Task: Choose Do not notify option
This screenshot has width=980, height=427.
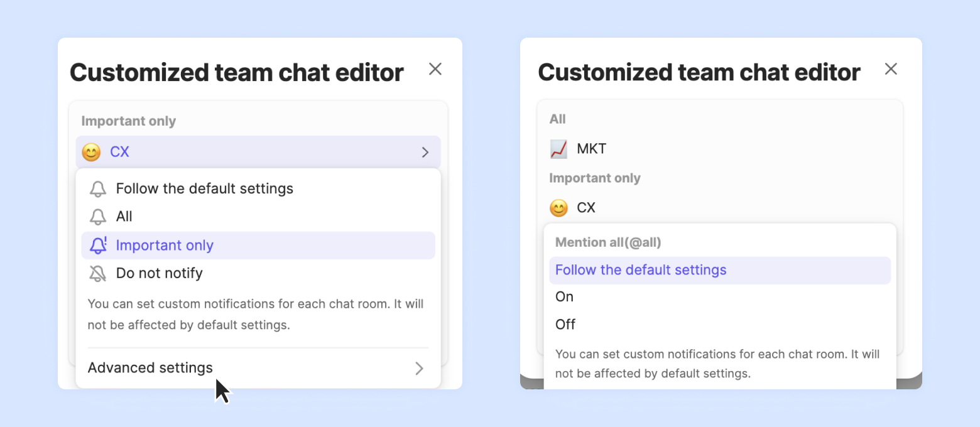Action: pyautogui.click(x=160, y=273)
